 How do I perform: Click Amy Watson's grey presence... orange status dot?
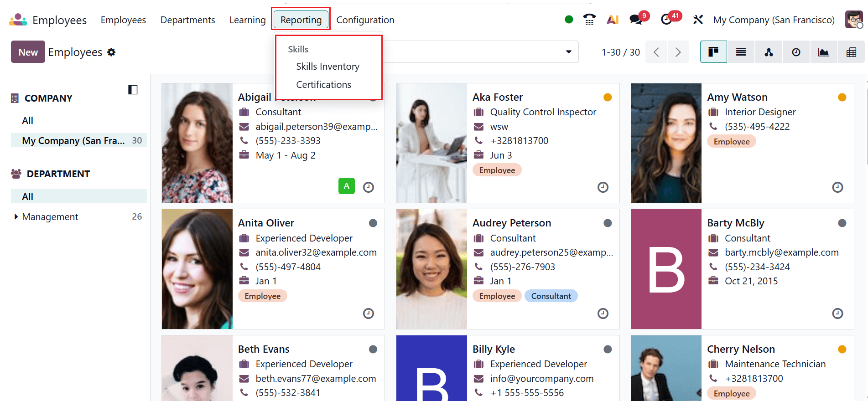842,97
